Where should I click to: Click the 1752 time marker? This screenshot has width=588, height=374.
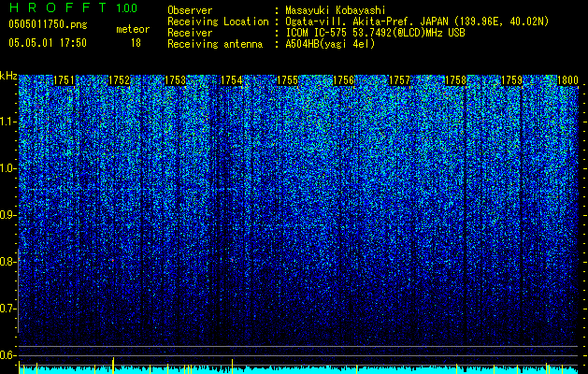(120, 80)
